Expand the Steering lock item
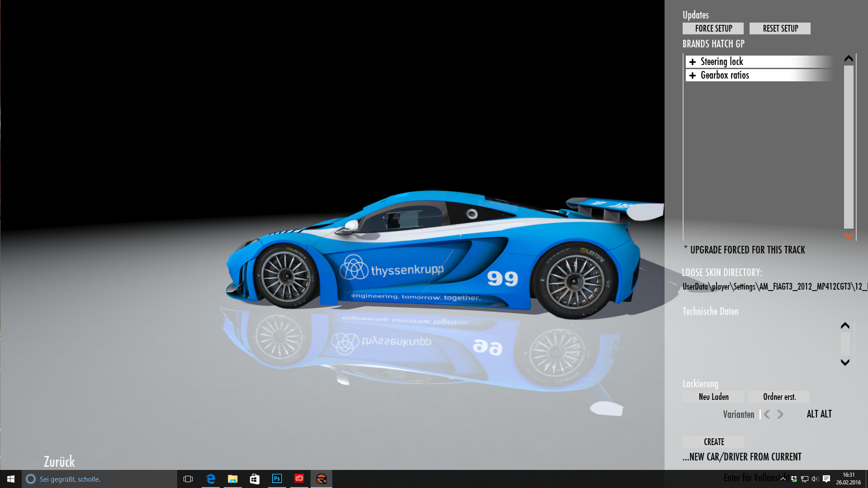This screenshot has width=868, height=488. click(x=693, y=62)
